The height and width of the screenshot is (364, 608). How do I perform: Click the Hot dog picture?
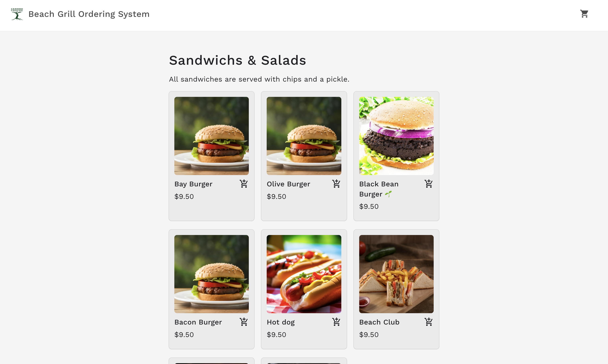(x=304, y=274)
